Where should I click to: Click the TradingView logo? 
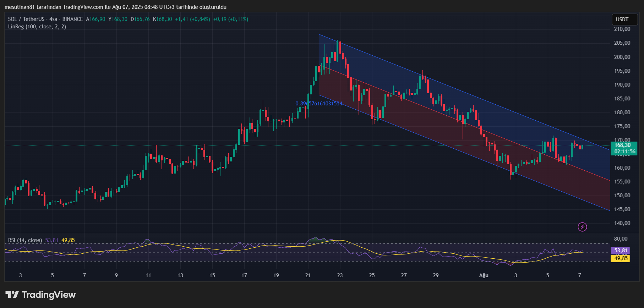(x=40, y=295)
